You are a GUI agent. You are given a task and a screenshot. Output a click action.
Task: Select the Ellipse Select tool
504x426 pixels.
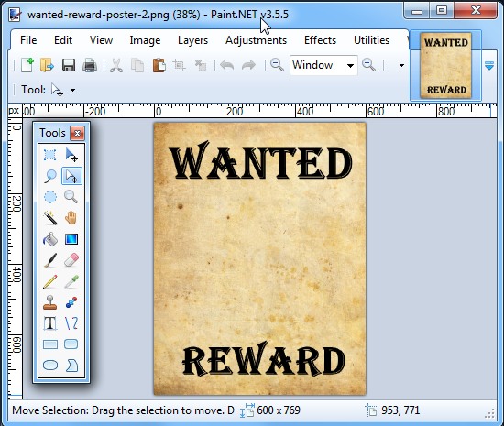click(x=50, y=197)
